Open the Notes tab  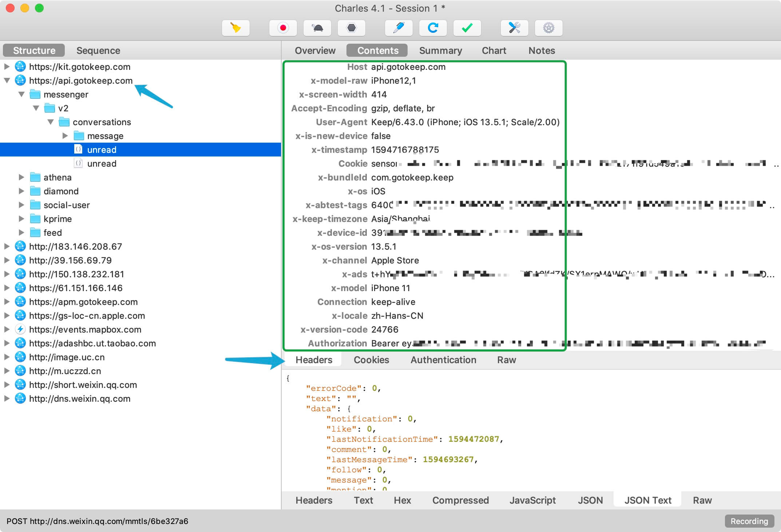tap(542, 50)
